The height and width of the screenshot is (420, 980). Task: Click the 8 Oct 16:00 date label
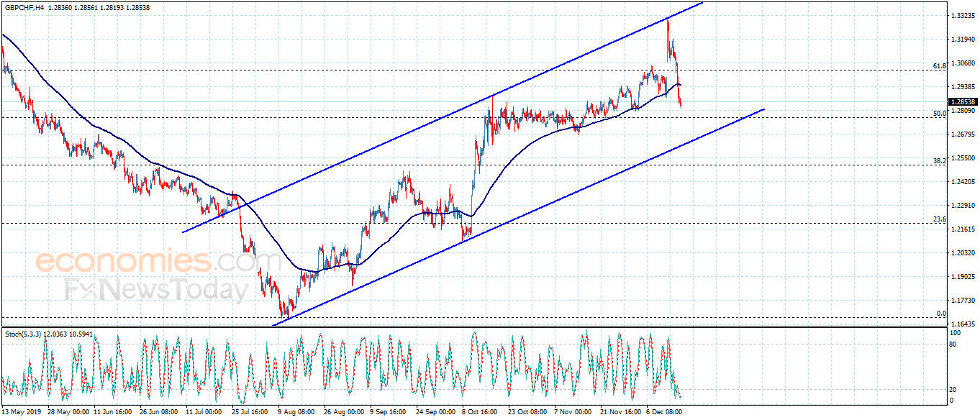point(481,412)
